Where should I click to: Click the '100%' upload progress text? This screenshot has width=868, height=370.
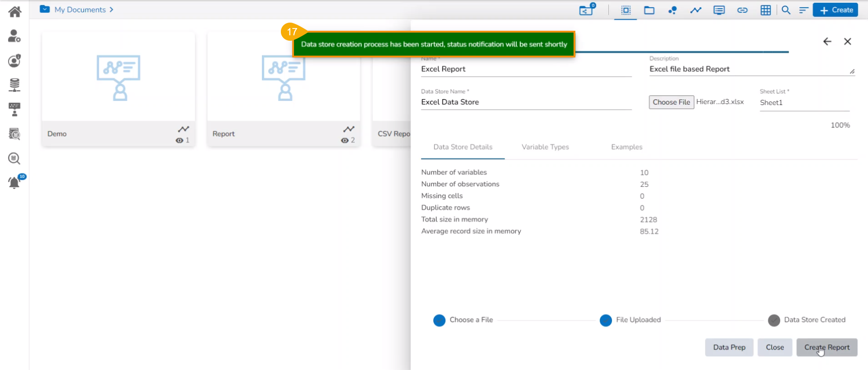click(x=840, y=125)
